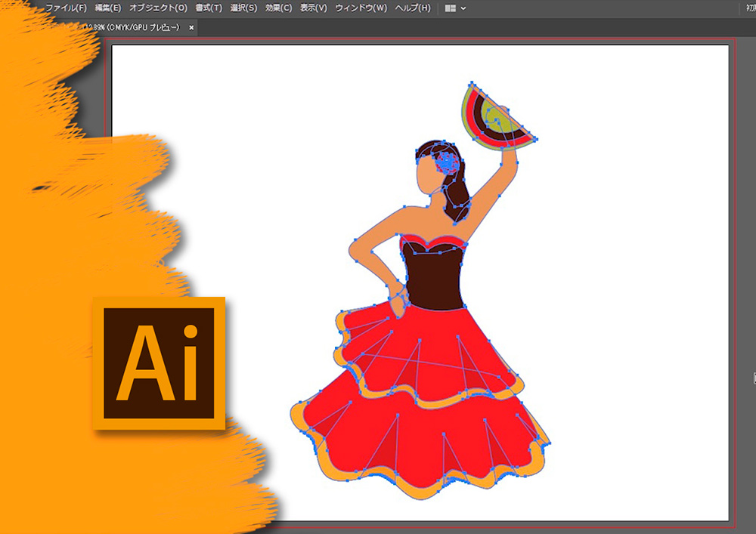Screen dimensions: 756x534
Task: Open the ヘルプ(H) menu
Action: point(414,8)
